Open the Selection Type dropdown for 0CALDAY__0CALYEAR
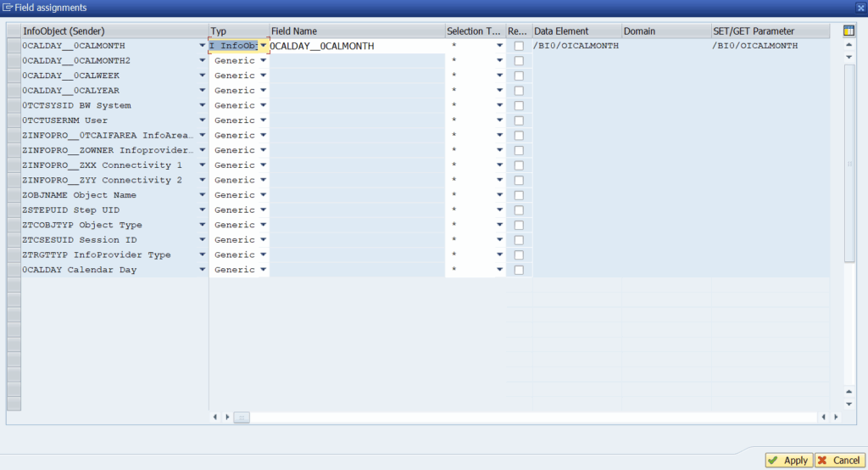The image size is (868, 470). [500, 90]
